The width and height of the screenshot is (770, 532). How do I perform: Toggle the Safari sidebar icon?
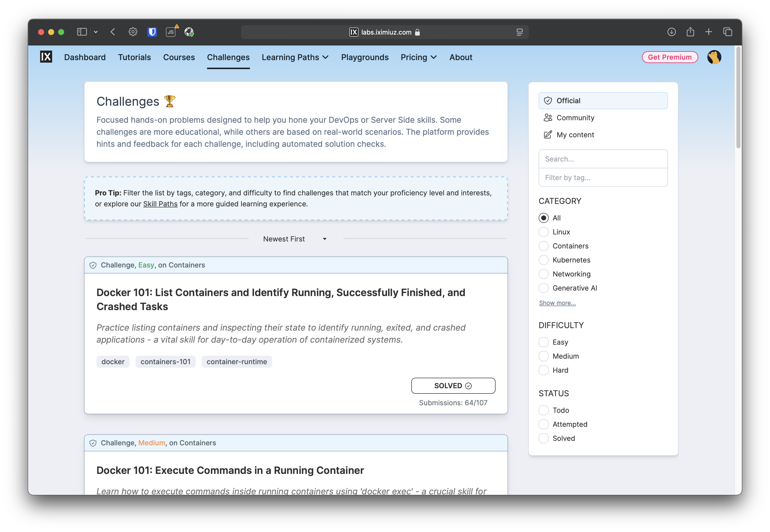(82, 32)
